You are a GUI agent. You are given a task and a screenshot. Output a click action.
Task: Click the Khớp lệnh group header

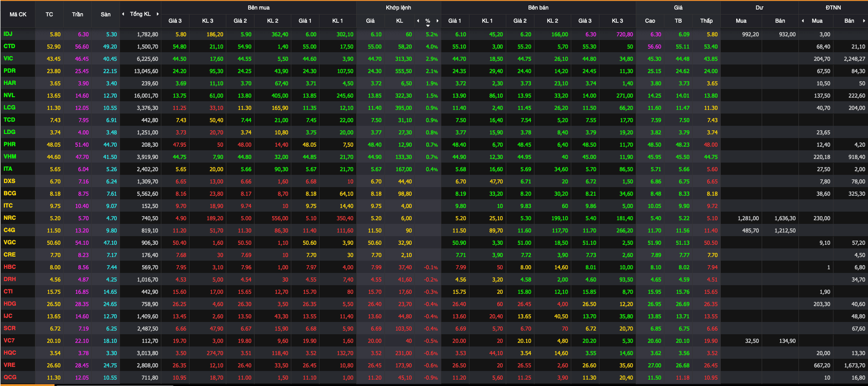(399, 8)
